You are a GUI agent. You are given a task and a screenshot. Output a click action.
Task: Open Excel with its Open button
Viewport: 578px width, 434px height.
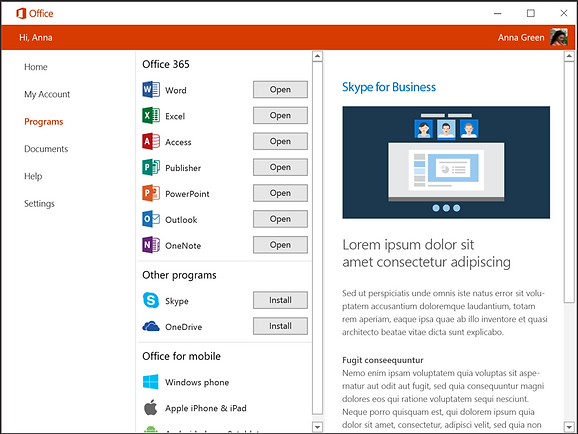point(280,115)
